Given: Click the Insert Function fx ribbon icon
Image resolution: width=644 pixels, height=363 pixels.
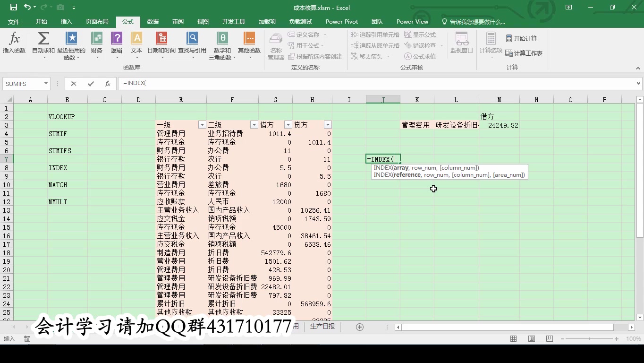Looking at the screenshot, I should (x=14, y=43).
